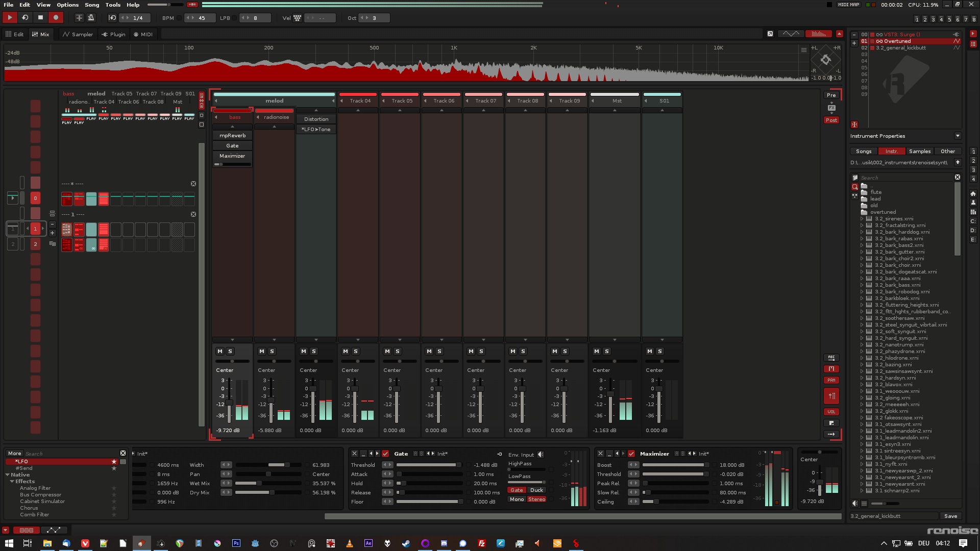This screenshot has width=980, height=551.
Task: Set Gate channel mode to Mono
Action: coord(517,499)
